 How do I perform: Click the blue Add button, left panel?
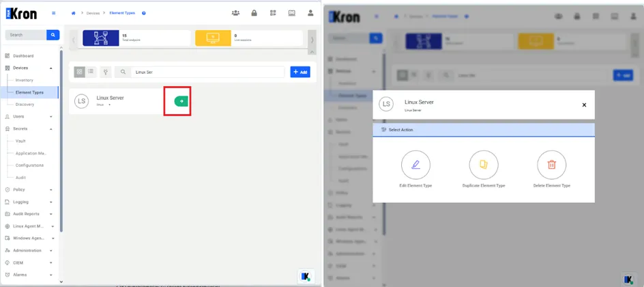[x=300, y=72]
